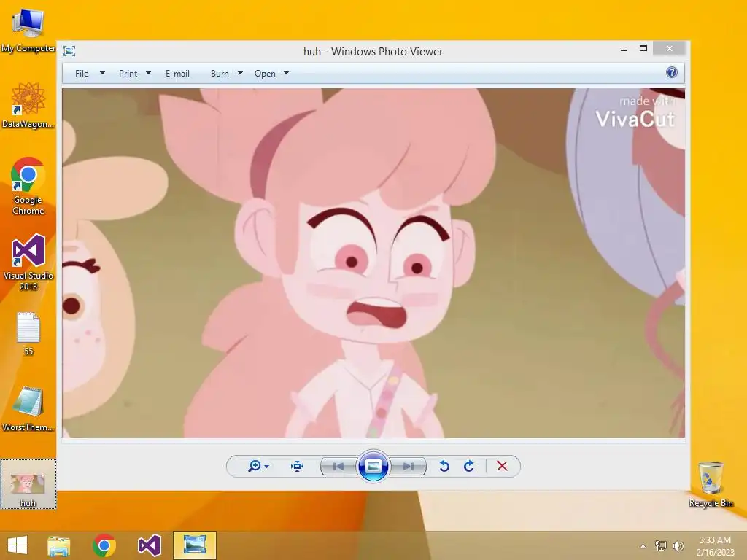Viewport: 747px width, 560px height.
Task: Select the Visual Studio 2013 desktop shortcut
Action: 28,262
